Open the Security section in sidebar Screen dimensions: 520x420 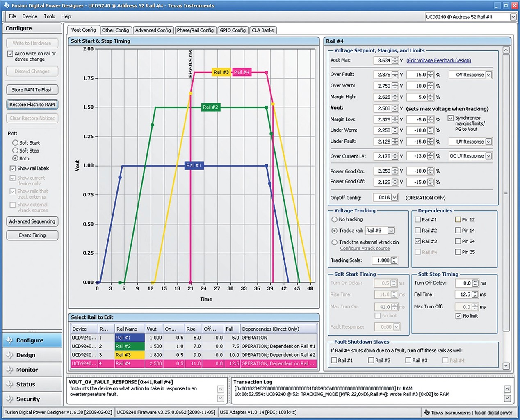tap(32, 399)
